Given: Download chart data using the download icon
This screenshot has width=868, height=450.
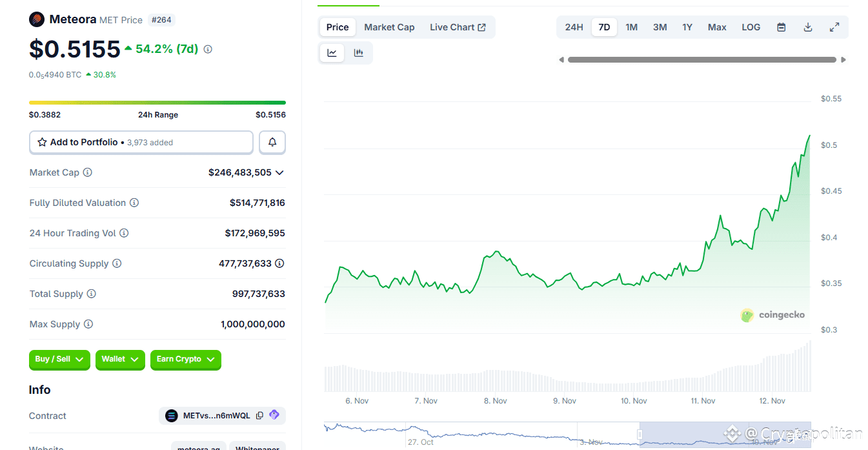Looking at the screenshot, I should (x=807, y=26).
